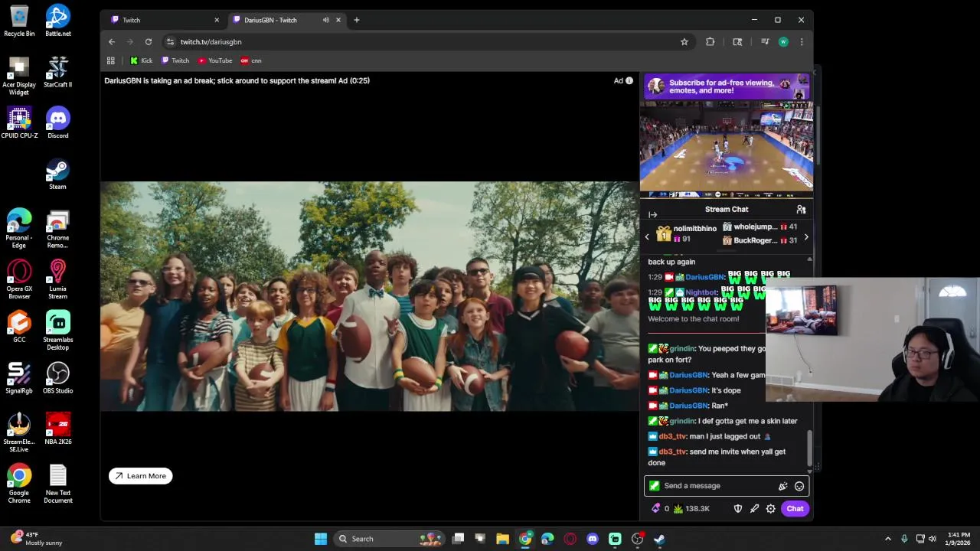
Task: Open New Text Document file
Action: coord(57,484)
